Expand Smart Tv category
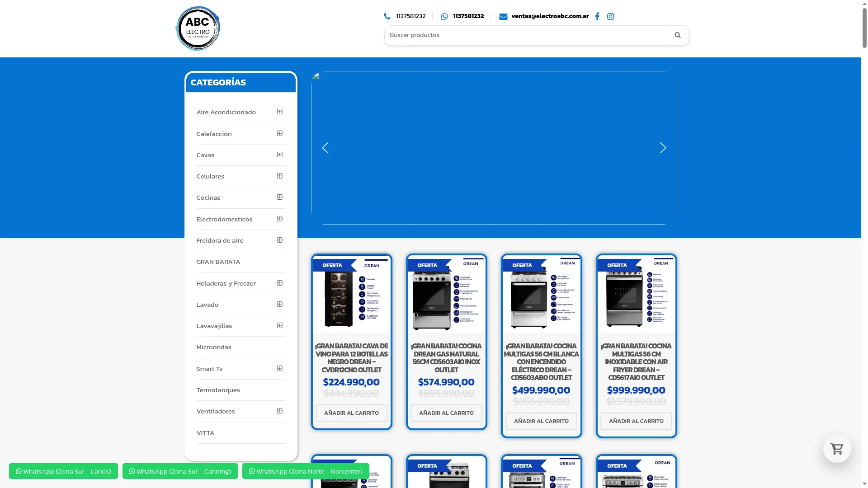Screen dimensions: 868x488 [x=280, y=368]
